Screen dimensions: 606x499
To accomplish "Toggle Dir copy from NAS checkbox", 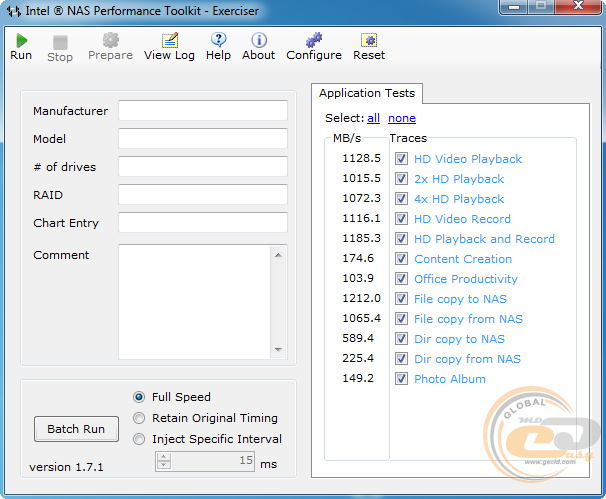I will pos(401,359).
